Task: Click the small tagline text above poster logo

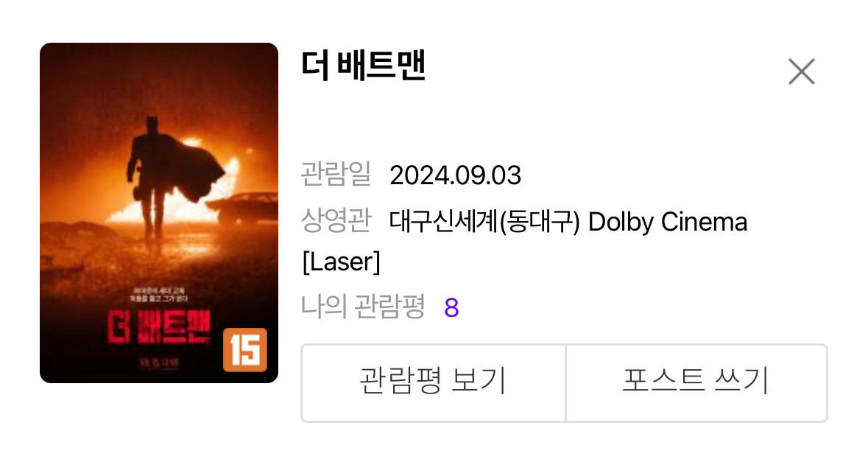Action: [159, 294]
